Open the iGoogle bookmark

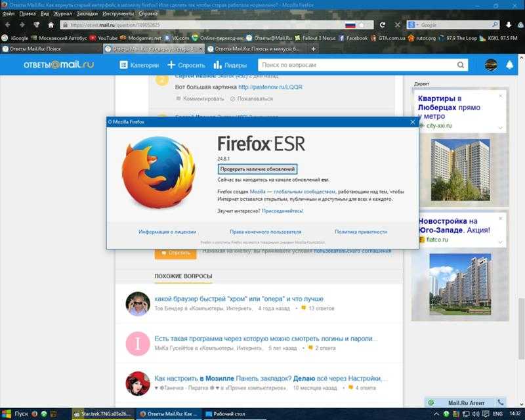(15, 38)
